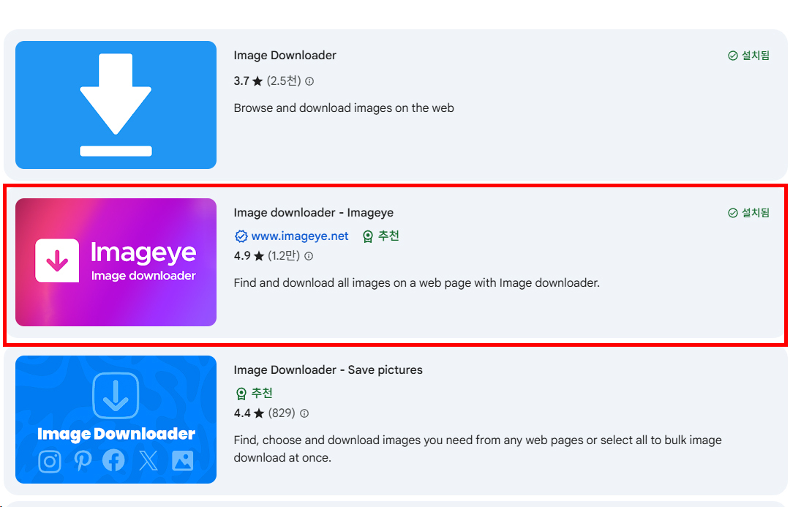Click the 'Find and download all images' description
812x507 pixels.
[x=416, y=282]
